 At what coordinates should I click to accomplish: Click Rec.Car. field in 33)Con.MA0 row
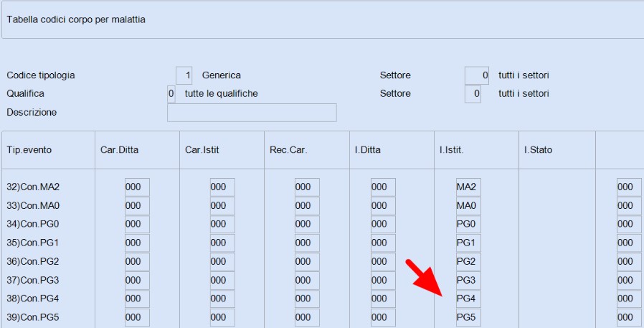pos(307,205)
